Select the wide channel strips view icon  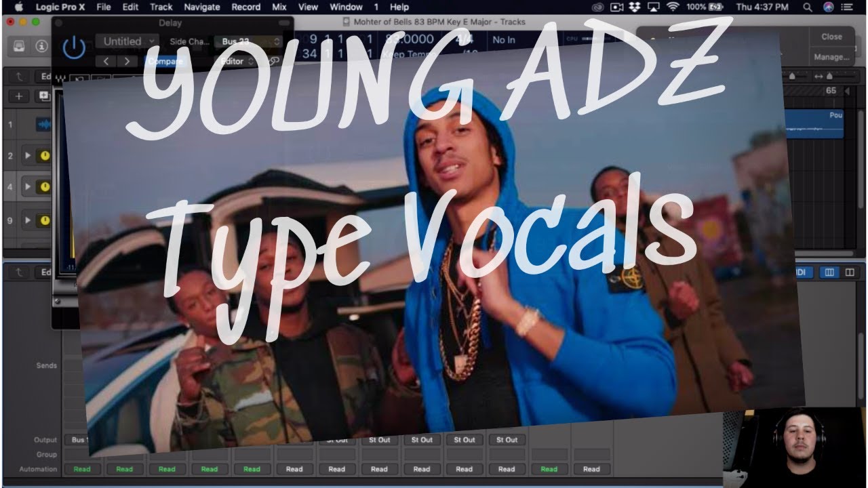pos(849,272)
